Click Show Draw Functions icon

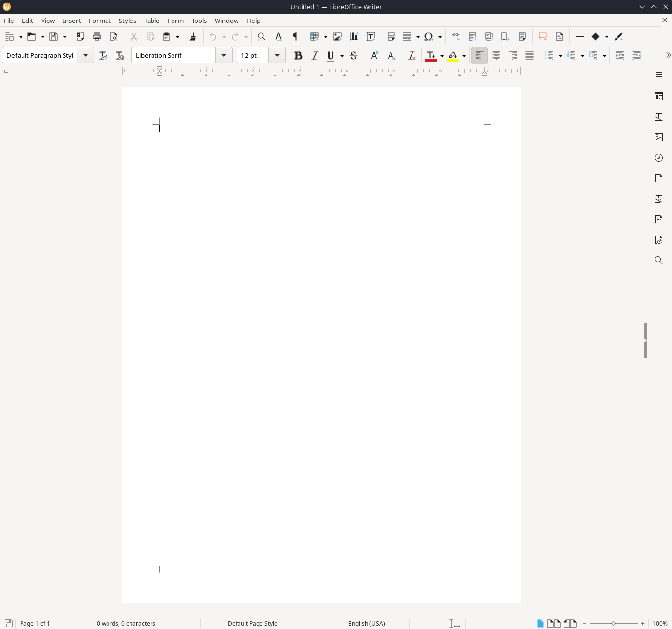619,37
